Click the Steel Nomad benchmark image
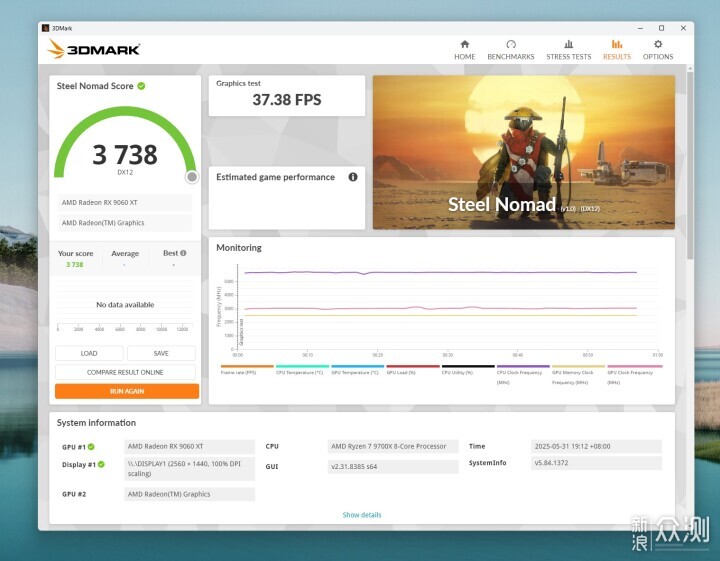720x561 pixels. (x=524, y=152)
